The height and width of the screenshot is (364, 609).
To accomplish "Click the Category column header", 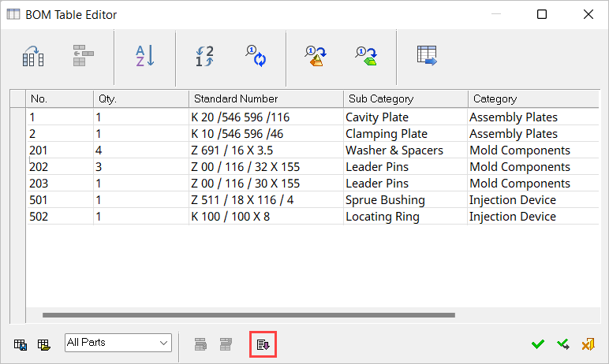I will click(533, 99).
